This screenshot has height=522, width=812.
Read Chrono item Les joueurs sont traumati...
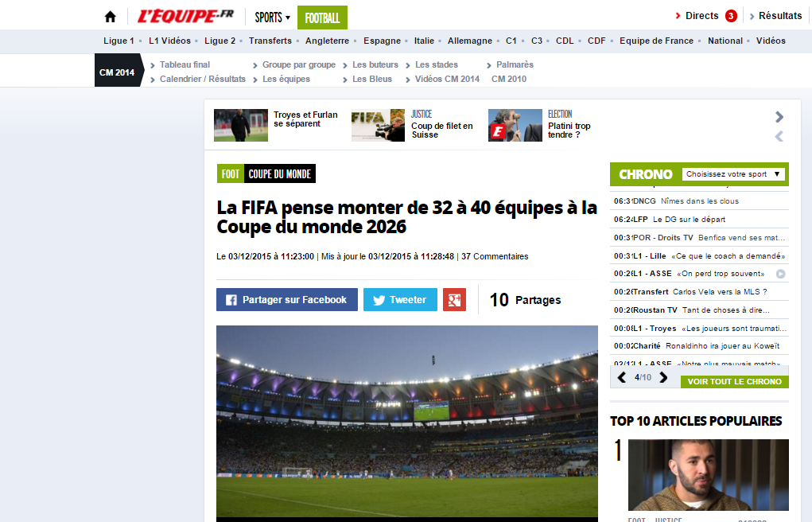pos(734,328)
